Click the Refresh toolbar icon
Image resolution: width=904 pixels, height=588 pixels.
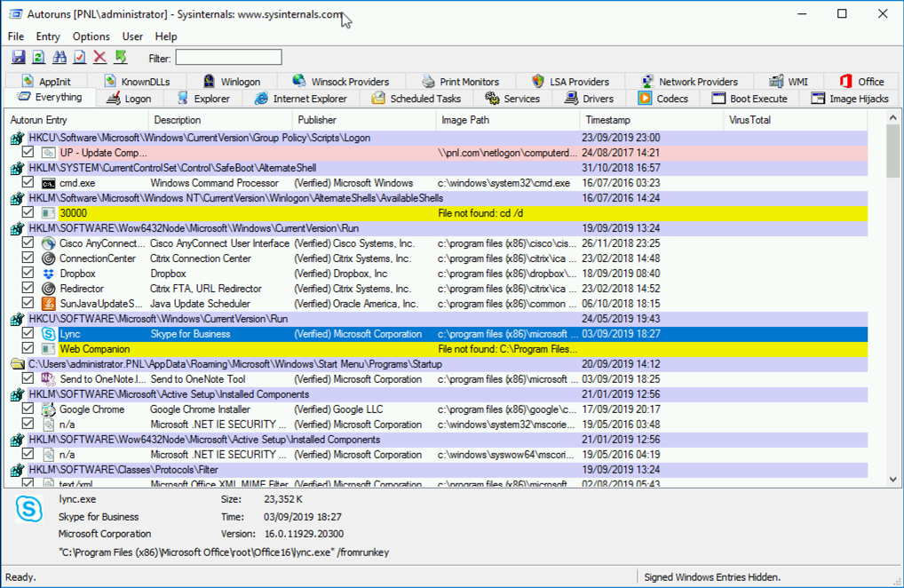(38, 57)
